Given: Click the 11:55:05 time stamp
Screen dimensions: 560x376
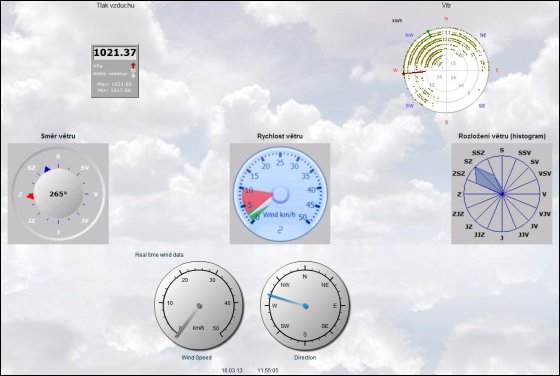Looking at the screenshot, I should [x=268, y=370].
